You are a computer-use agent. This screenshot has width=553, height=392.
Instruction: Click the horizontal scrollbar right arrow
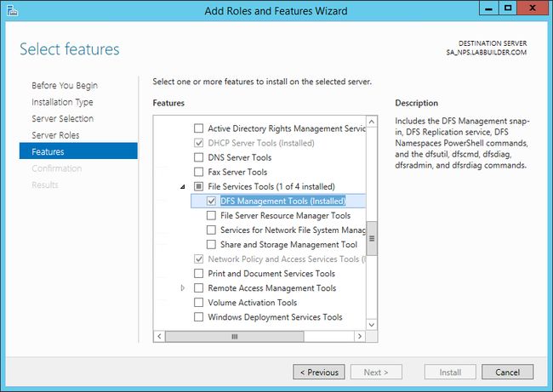pyautogui.click(x=360, y=336)
